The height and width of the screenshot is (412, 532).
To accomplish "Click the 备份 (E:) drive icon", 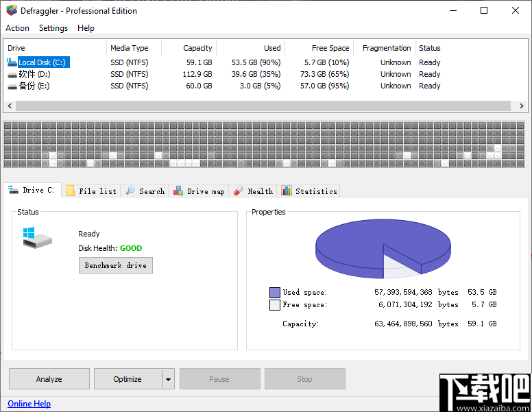I will click(x=12, y=87).
